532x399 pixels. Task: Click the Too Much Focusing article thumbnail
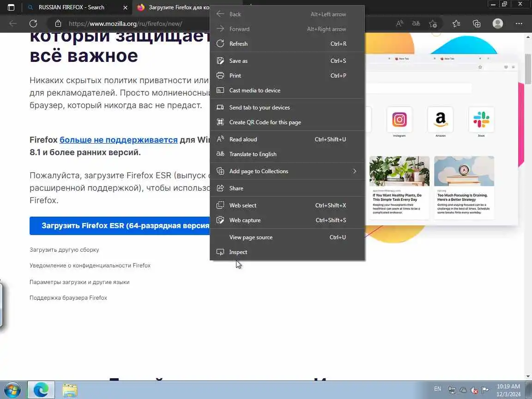pyautogui.click(x=464, y=171)
